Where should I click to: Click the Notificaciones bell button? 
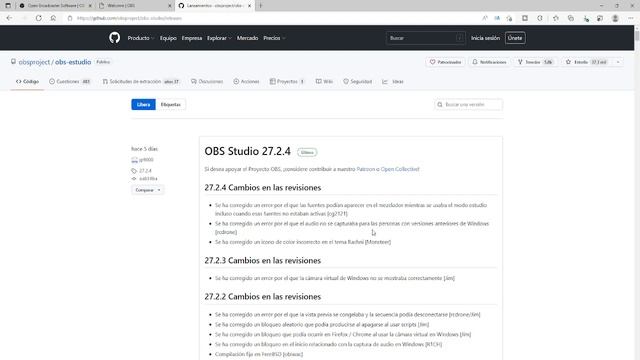tap(489, 62)
